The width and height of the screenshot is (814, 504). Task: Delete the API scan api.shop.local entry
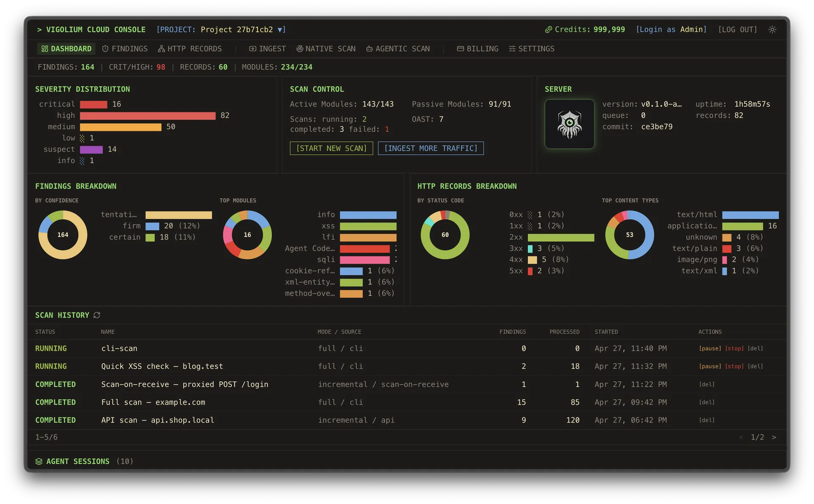(707, 420)
